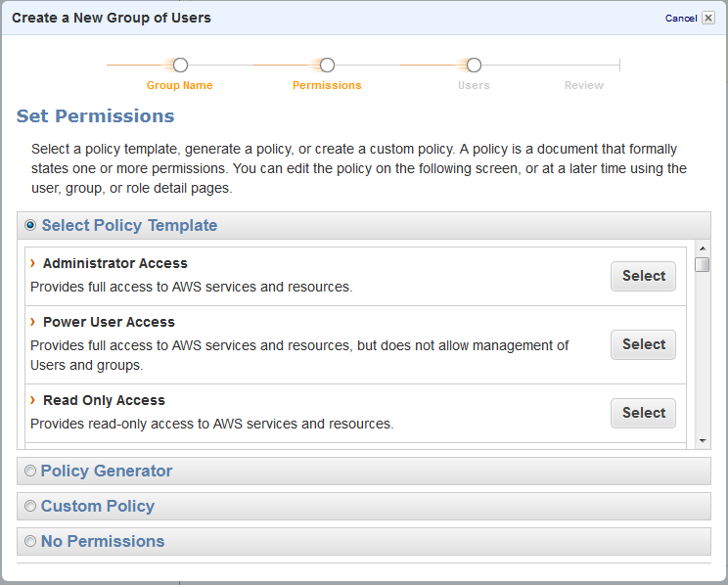Choose the Select Policy Template radio button
This screenshot has width=728, height=585.
30,225
